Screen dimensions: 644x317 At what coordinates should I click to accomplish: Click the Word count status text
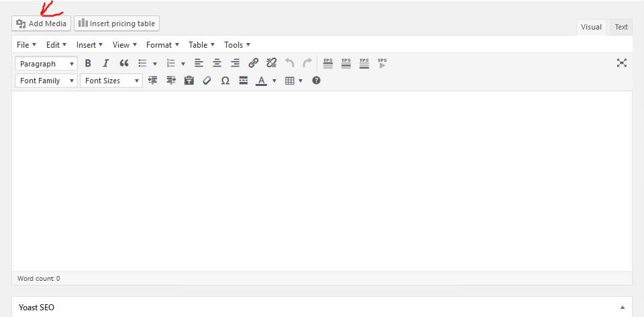(x=39, y=278)
